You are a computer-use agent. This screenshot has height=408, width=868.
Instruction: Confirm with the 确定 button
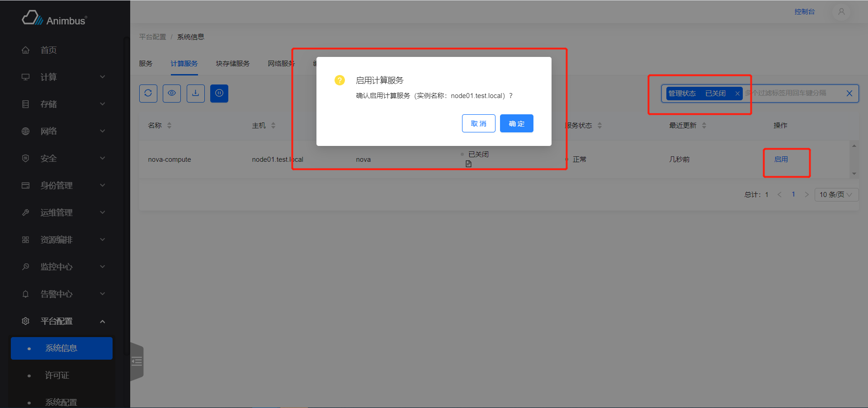coord(516,123)
